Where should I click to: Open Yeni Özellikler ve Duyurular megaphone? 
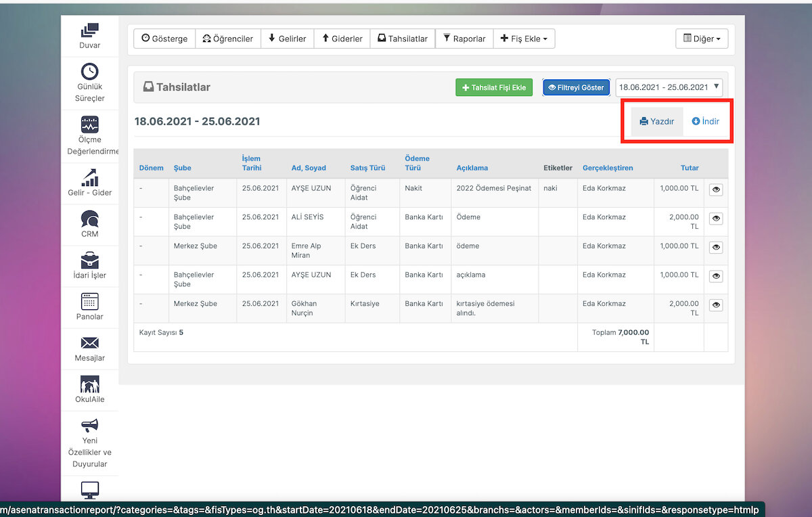(x=89, y=425)
